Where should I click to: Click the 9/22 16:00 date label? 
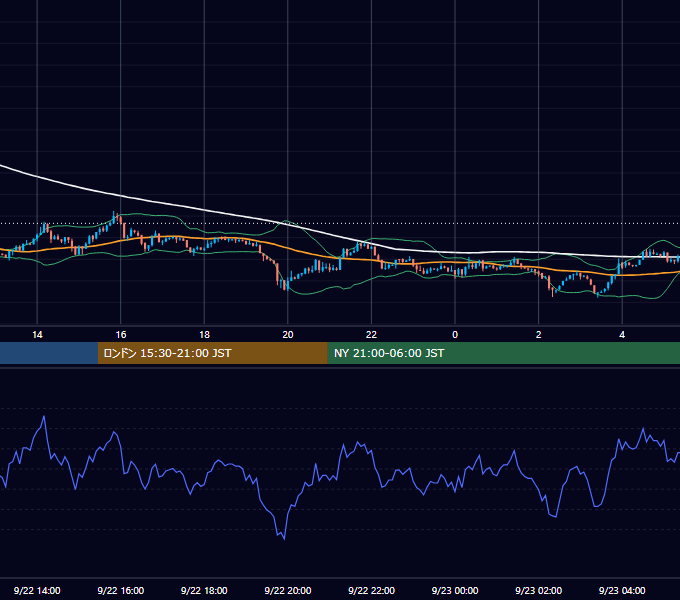pyautogui.click(x=121, y=590)
